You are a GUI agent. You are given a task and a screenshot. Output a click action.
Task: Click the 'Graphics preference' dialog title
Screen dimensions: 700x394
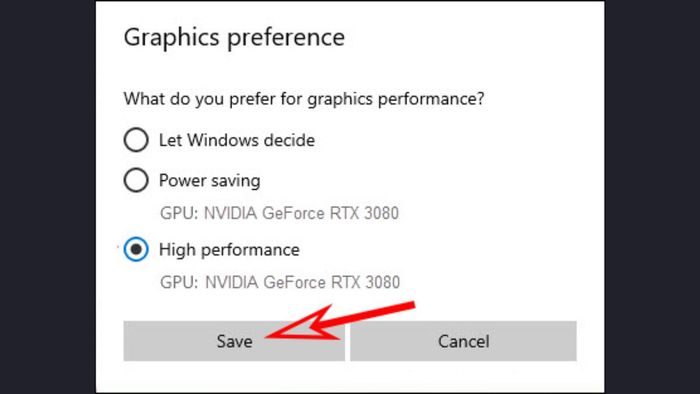[234, 37]
